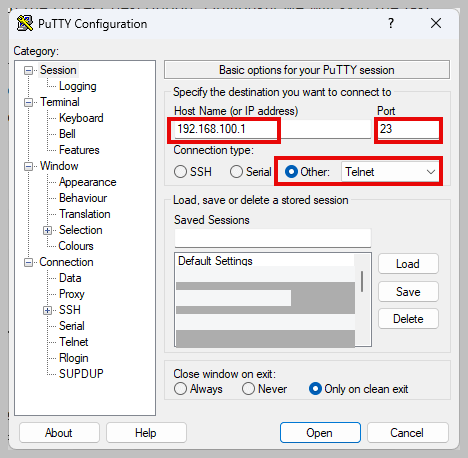Viewport: 468px width, 458px height.
Task: Select the Other connection type radio button
Action: [x=291, y=172]
